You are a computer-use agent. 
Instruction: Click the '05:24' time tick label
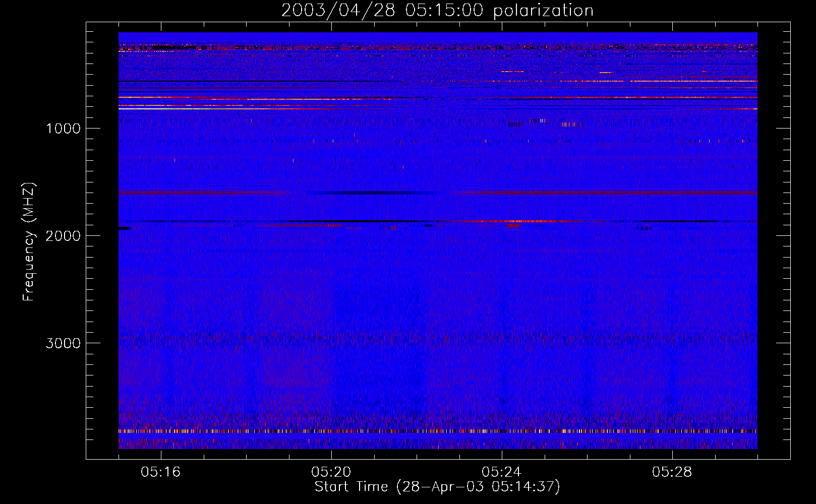[501, 472]
